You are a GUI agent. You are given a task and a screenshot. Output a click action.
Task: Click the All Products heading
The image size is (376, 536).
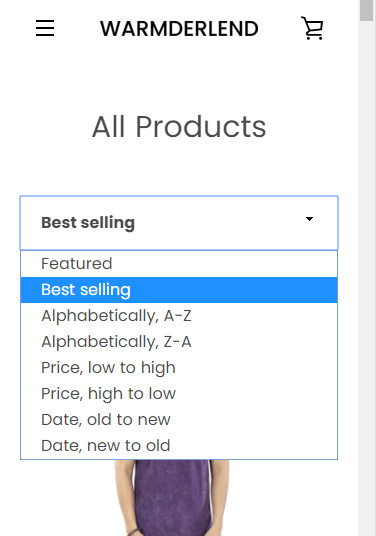(x=179, y=126)
